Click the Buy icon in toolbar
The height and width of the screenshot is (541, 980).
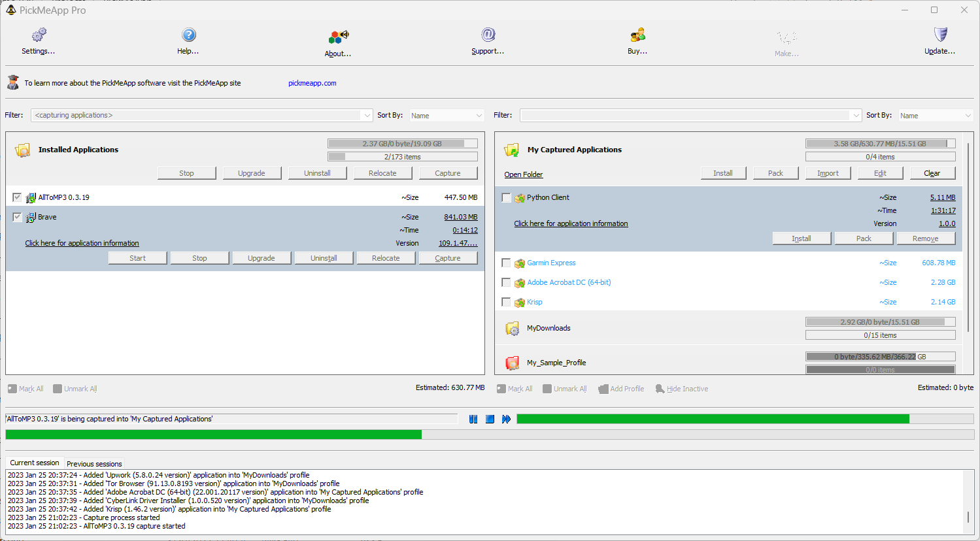point(637,35)
